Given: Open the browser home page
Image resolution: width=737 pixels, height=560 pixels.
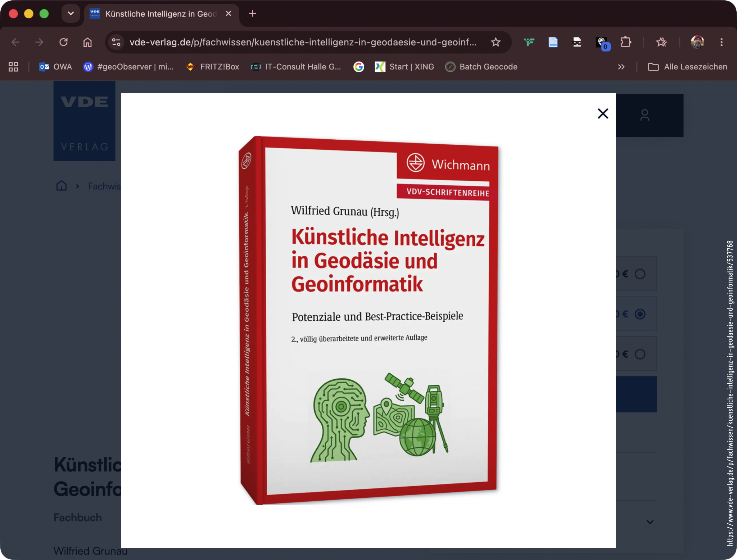Looking at the screenshot, I should tap(87, 42).
